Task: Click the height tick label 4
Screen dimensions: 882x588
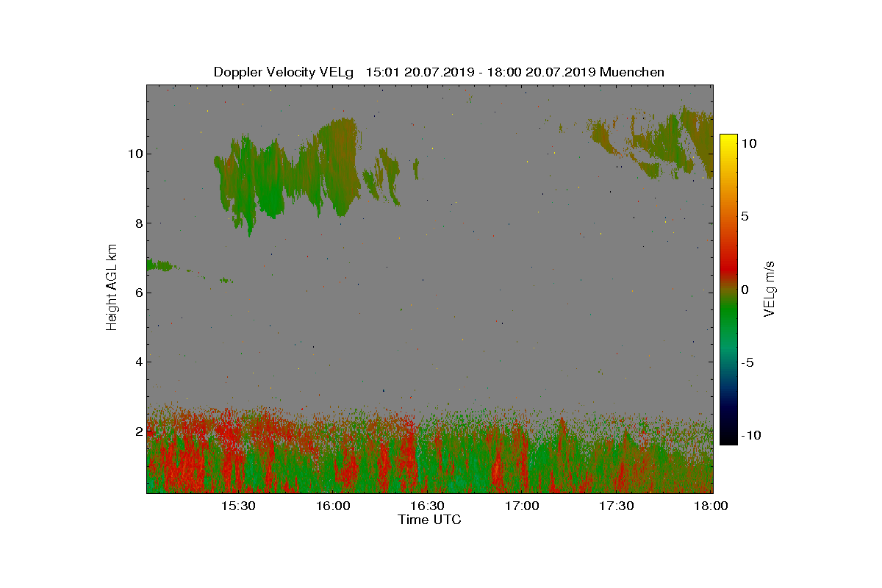Action: click(137, 361)
